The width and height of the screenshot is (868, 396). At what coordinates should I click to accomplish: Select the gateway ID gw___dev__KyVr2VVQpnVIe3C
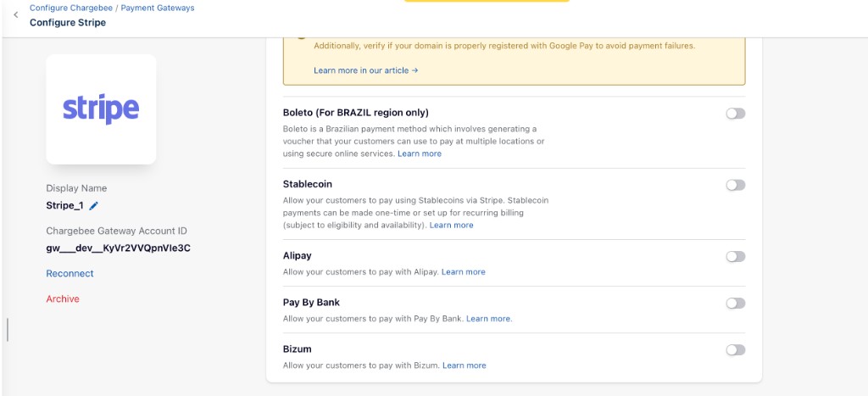[119, 248]
